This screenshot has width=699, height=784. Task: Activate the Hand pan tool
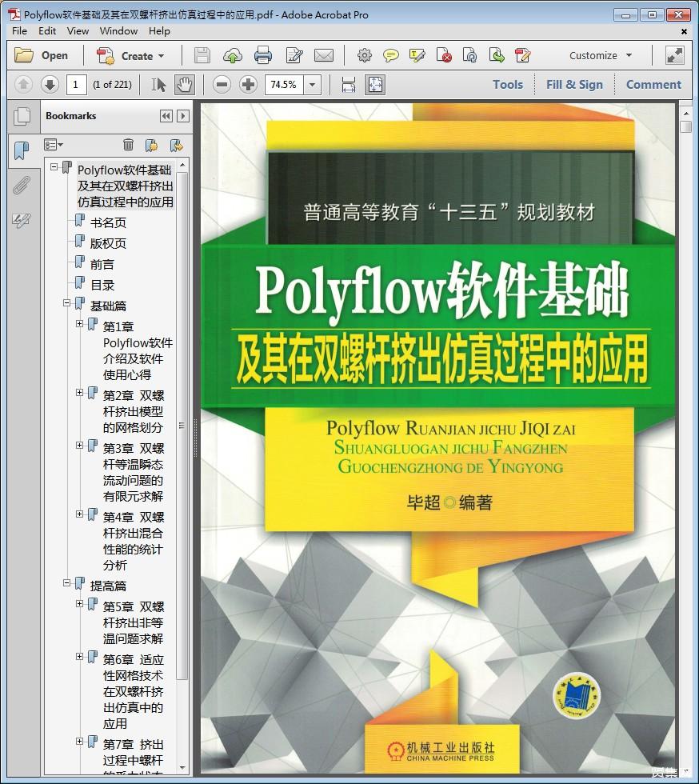(x=185, y=85)
